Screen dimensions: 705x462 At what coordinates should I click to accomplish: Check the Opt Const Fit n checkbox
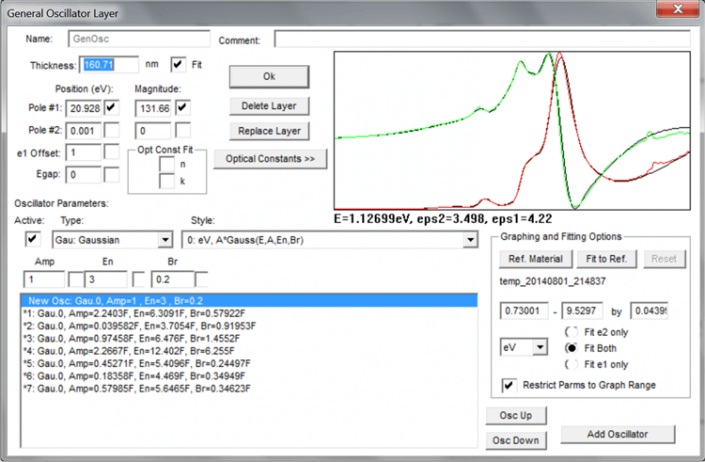pos(166,164)
